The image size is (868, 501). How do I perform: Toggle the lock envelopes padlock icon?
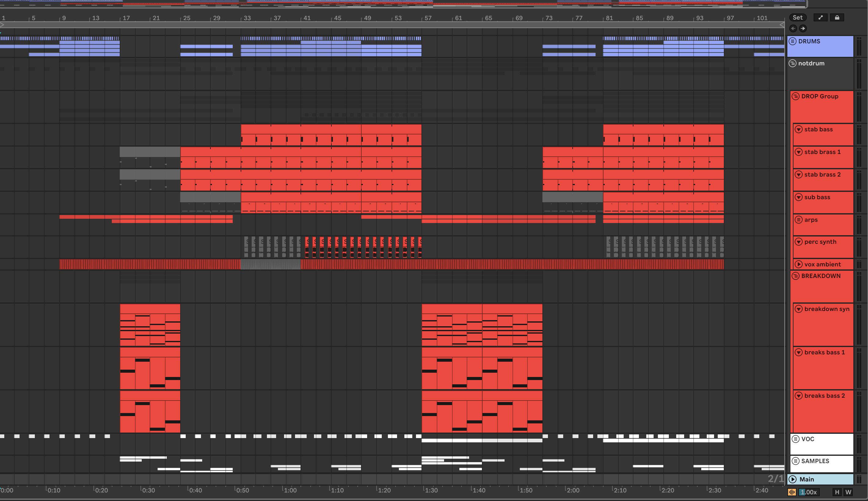coord(837,17)
